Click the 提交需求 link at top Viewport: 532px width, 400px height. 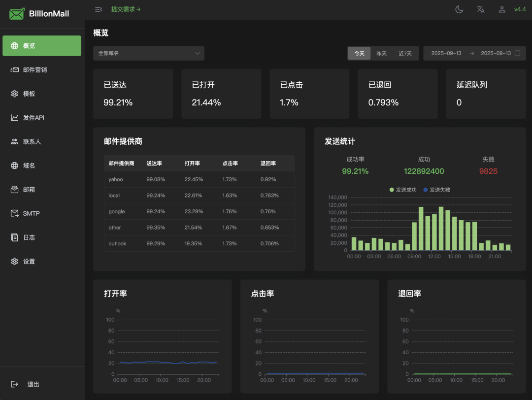click(x=127, y=9)
